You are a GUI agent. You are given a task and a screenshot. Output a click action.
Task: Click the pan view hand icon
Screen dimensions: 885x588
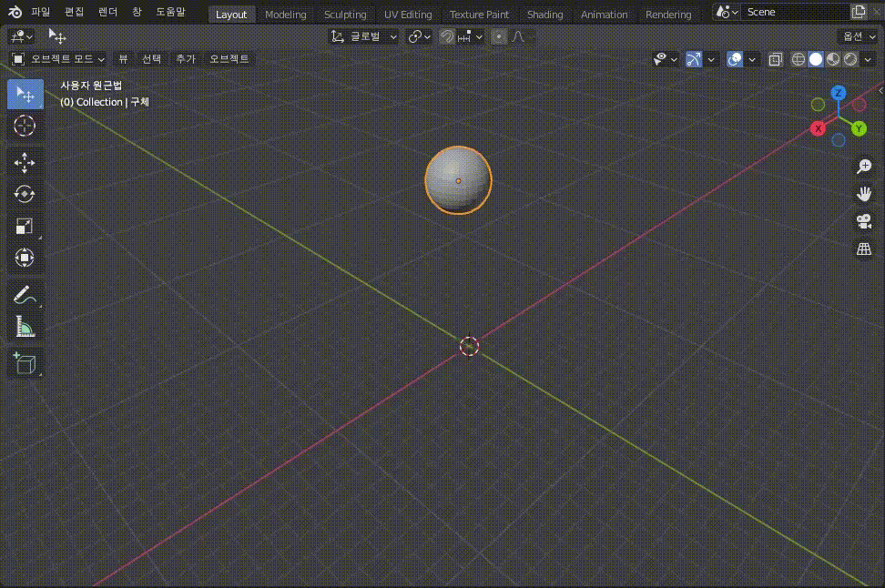point(864,194)
